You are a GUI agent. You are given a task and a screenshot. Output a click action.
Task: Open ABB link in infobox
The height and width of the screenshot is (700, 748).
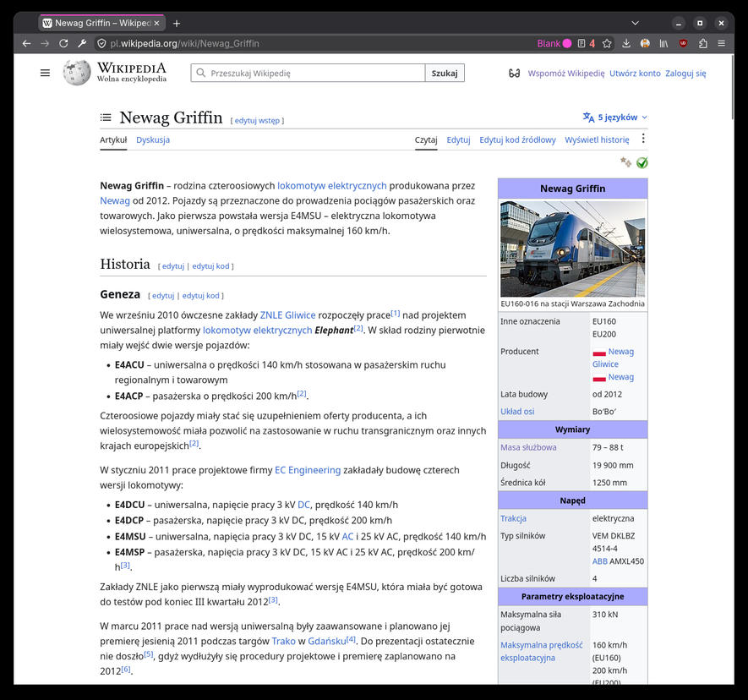coord(599,561)
